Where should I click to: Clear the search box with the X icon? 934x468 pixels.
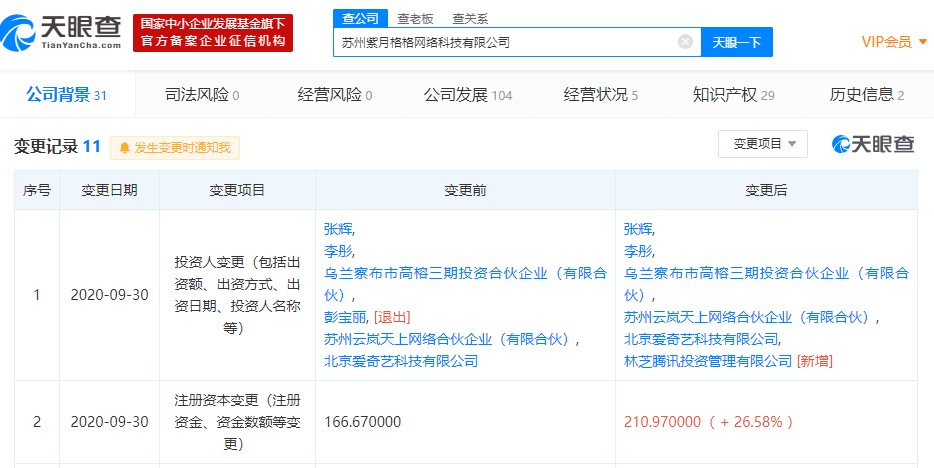point(685,42)
